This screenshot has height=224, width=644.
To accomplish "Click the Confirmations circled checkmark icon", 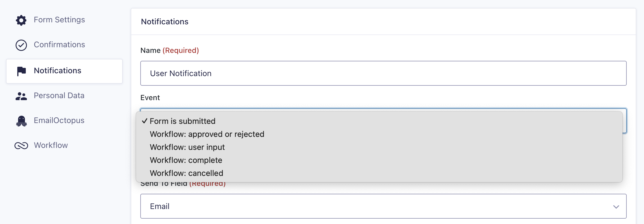I will [x=21, y=45].
